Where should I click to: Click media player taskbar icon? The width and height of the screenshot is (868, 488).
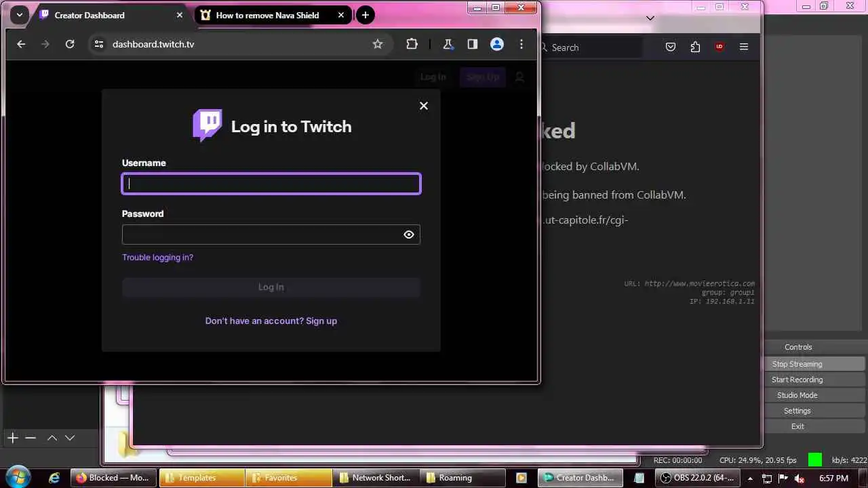tap(521, 478)
